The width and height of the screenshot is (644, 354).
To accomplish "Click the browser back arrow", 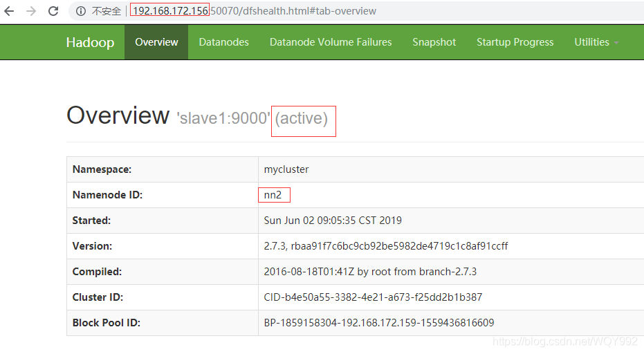I will [x=9, y=11].
